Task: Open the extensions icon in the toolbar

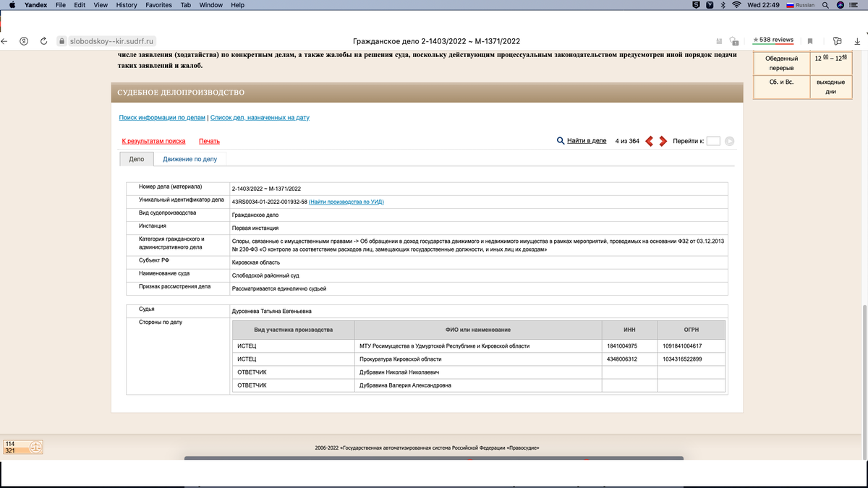Action: point(838,41)
